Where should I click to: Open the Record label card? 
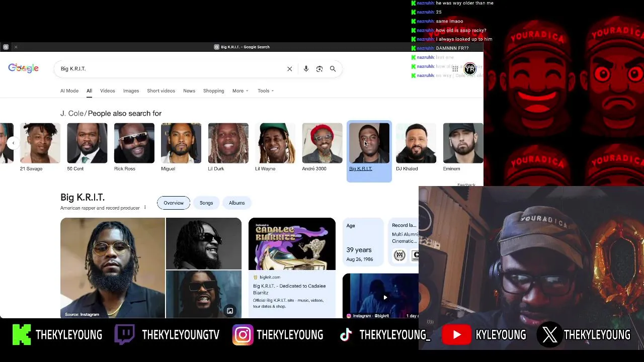[x=404, y=242]
